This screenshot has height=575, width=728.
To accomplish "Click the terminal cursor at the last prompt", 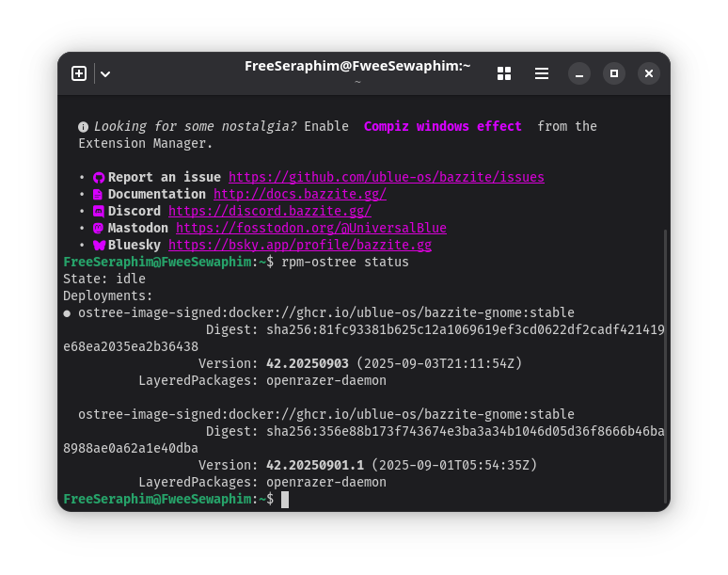I will pyautogui.click(x=285, y=500).
